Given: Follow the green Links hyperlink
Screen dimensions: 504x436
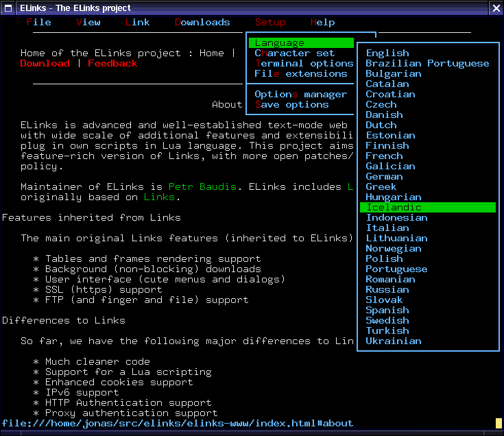Looking at the screenshot, I should (x=159, y=197).
